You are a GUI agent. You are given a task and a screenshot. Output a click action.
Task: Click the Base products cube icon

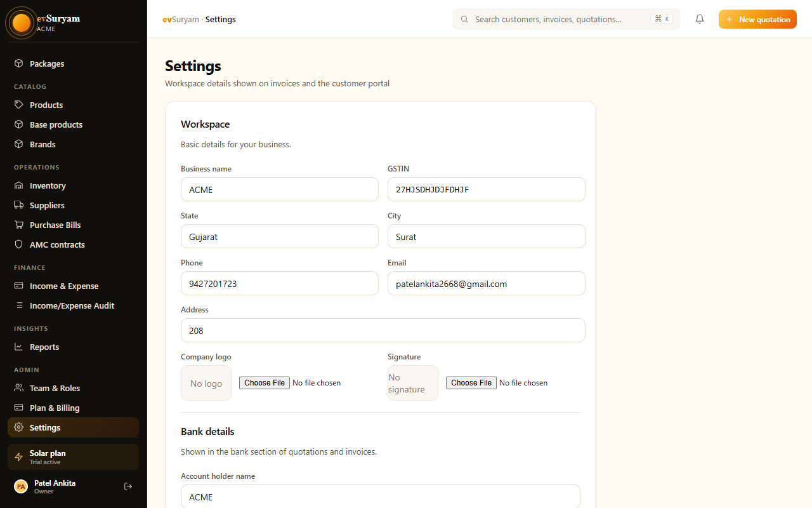[19, 124]
